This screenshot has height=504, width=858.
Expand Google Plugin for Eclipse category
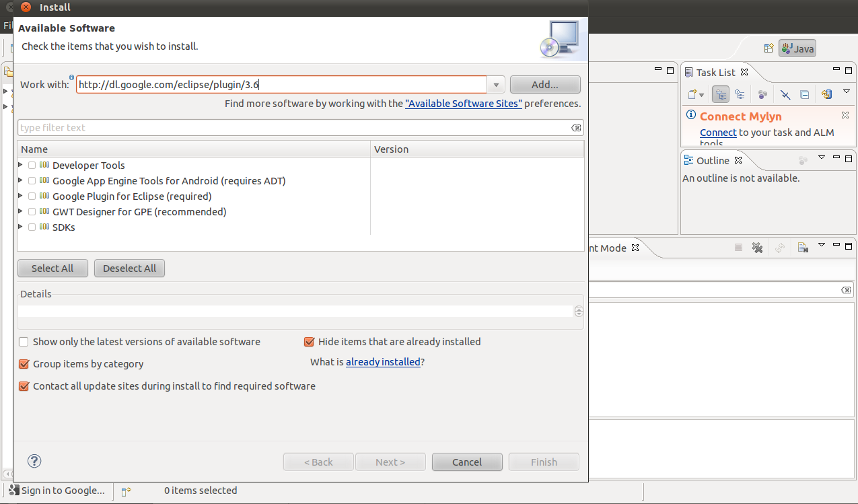[x=22, y=196]
